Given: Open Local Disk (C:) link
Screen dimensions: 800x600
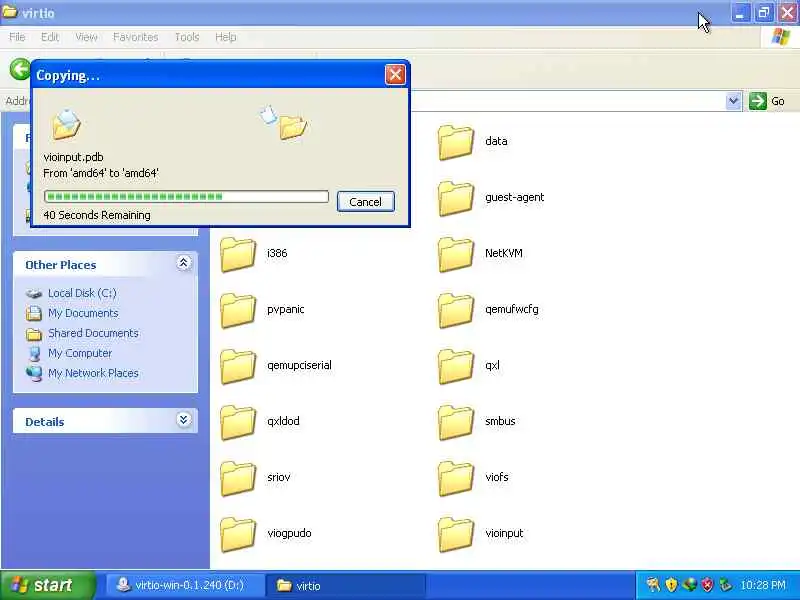Looking at the screenshot, I should (82, 293).
